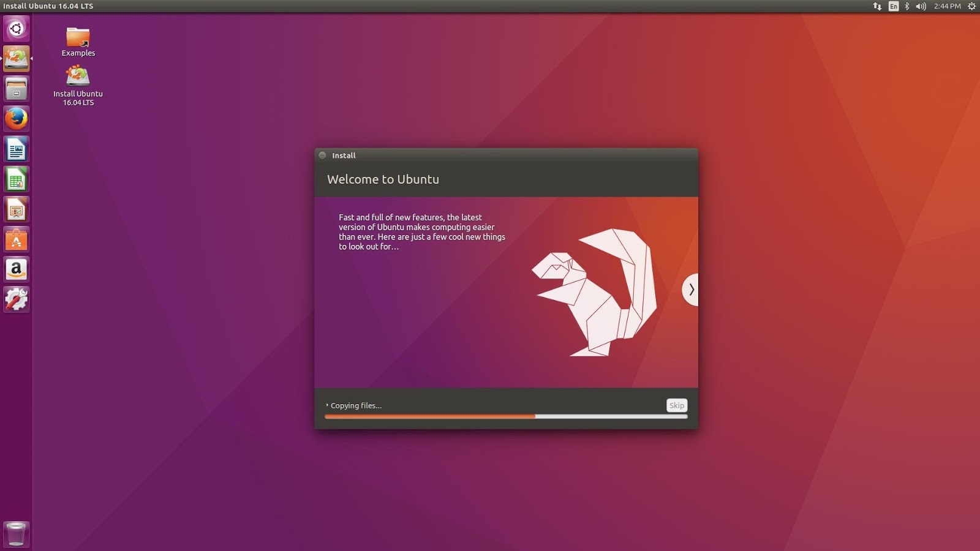Click the Welcome to Ubuntu heading
Image resolution: width=980 pixels, height=551 pixels.
pos(383,179)
